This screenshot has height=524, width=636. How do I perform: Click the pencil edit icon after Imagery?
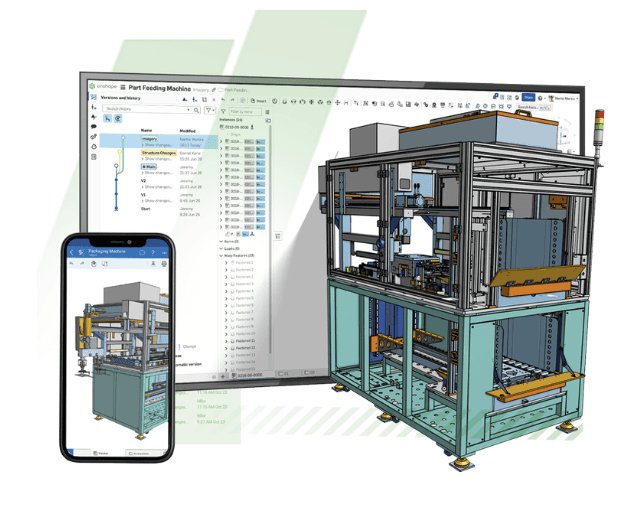pos(214,90)
